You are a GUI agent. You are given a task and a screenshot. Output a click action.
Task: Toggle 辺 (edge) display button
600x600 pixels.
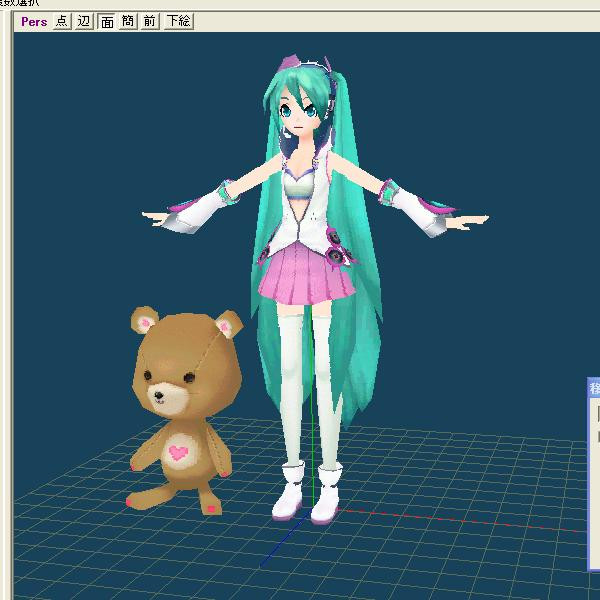pos(84,21)
